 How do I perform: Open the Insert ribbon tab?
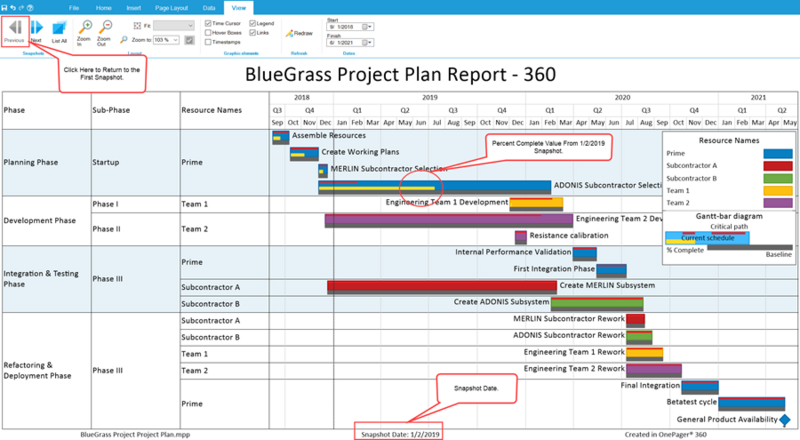pyautogui.click(x=134, y=8)
